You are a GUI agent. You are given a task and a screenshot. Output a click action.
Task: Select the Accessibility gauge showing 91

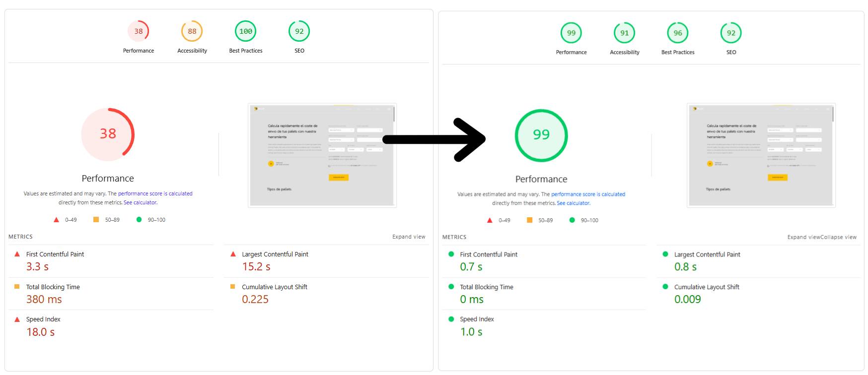pyautogui.click(x=624, y=33)
